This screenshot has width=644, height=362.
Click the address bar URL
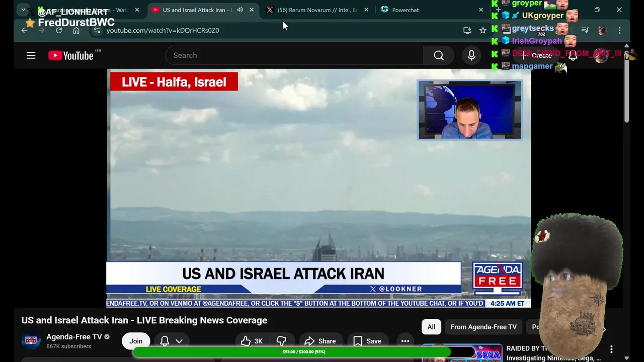(163, 30)
